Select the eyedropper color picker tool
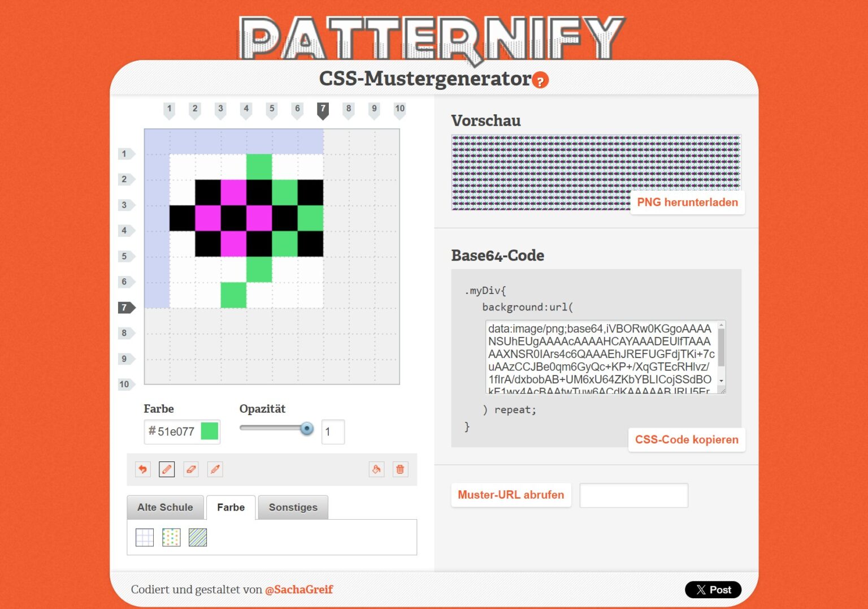Screen dimensions: 868x609 point(215,469)
